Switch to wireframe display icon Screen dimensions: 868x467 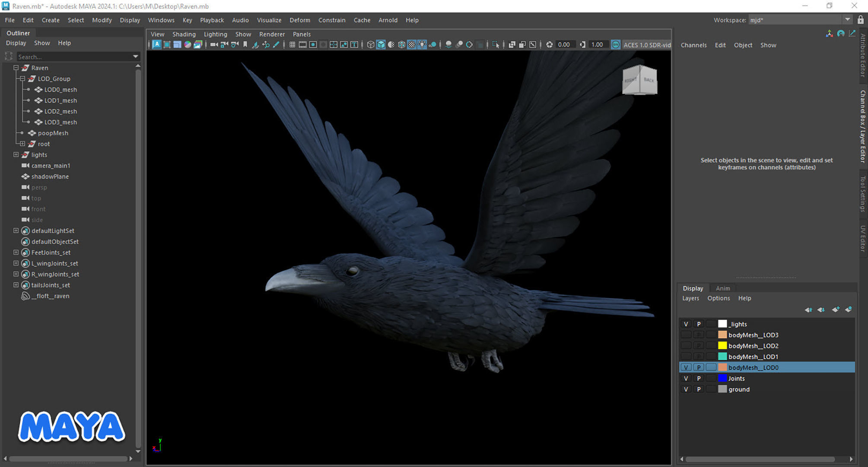tap(370, 45)
